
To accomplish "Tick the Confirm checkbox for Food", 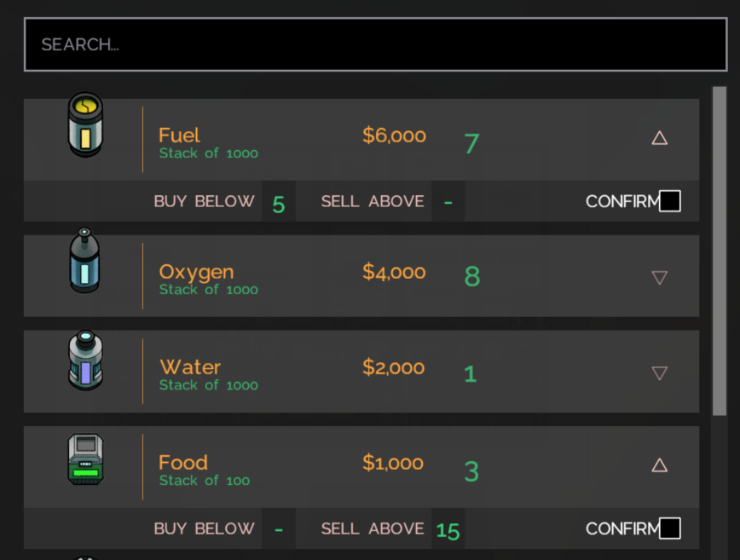I will (x=670, y=528).
